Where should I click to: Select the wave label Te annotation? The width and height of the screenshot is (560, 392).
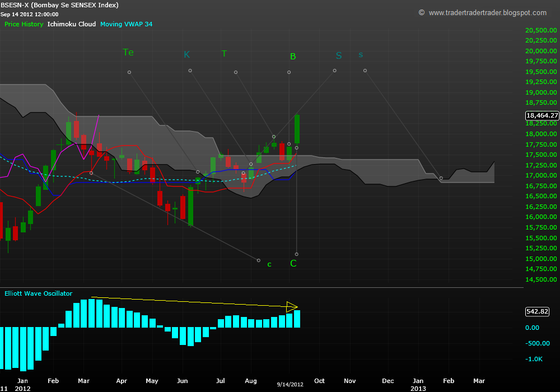point(128,52)
